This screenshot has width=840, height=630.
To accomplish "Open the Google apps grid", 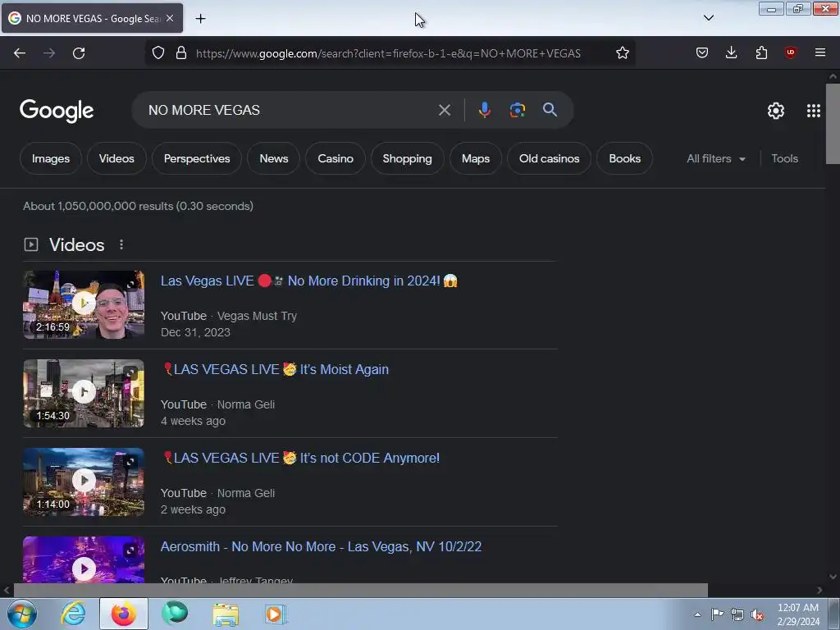I will click(813, 111).
